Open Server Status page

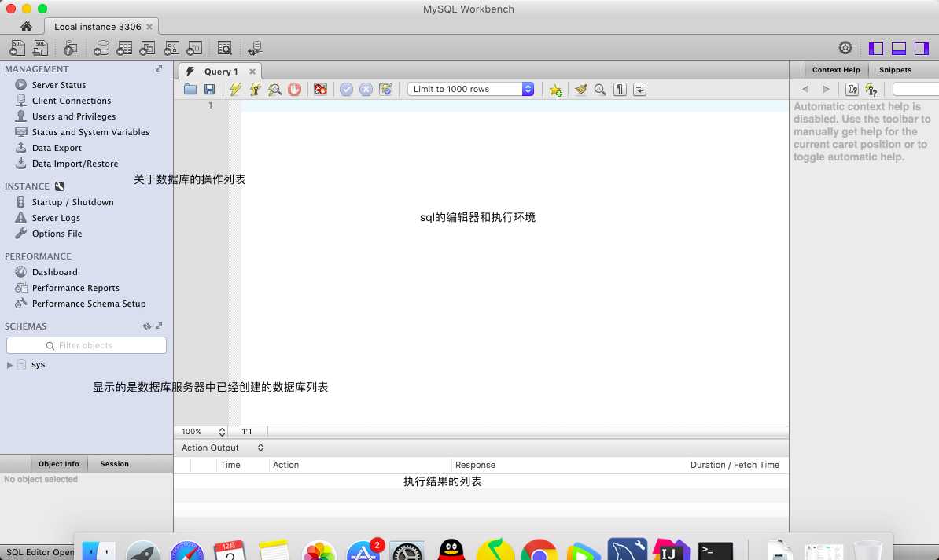pos(59,85)
